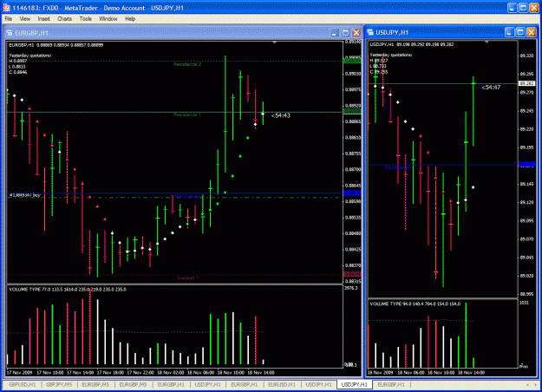Click the USDJPY,H1 chart window icon
The image size is (542, 392).
[x=370, y=32]
